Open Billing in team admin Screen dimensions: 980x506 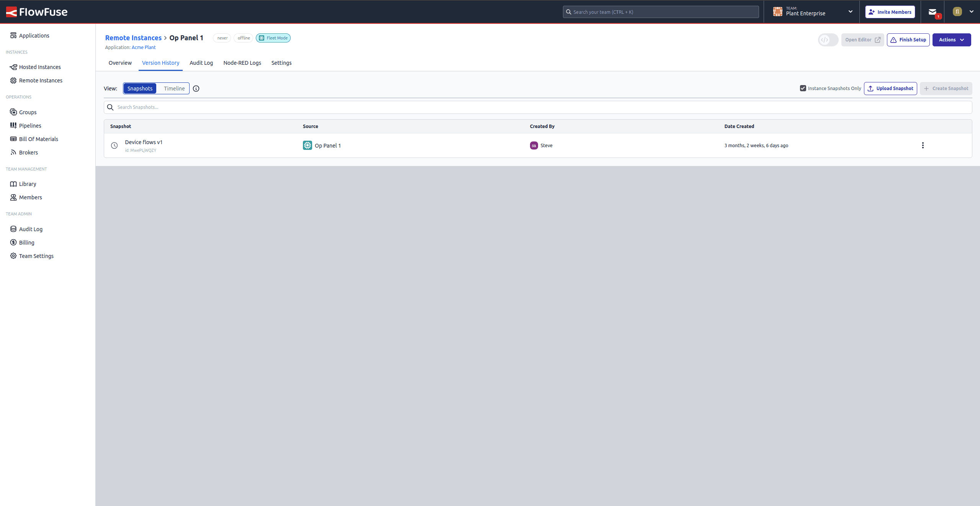pos(26,243)
